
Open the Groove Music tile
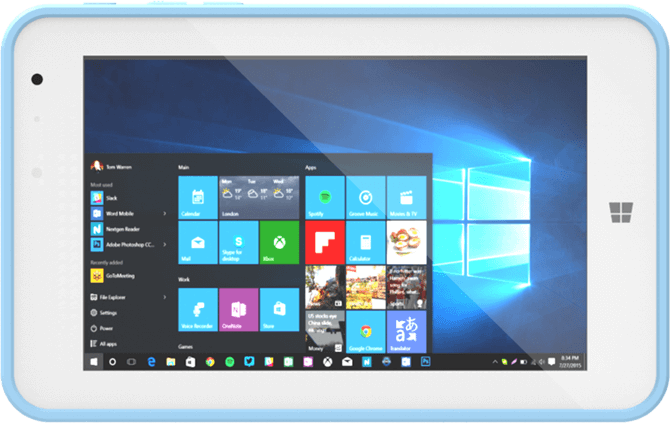click(x=365, y=197)
